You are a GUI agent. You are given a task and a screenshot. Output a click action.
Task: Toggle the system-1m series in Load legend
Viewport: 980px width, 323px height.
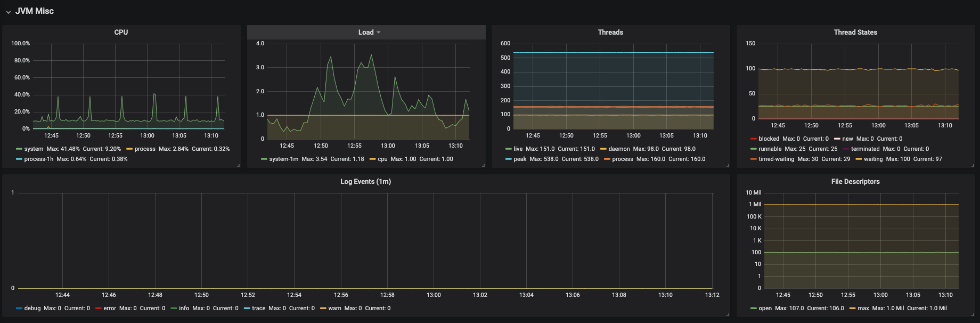[284, 159]
